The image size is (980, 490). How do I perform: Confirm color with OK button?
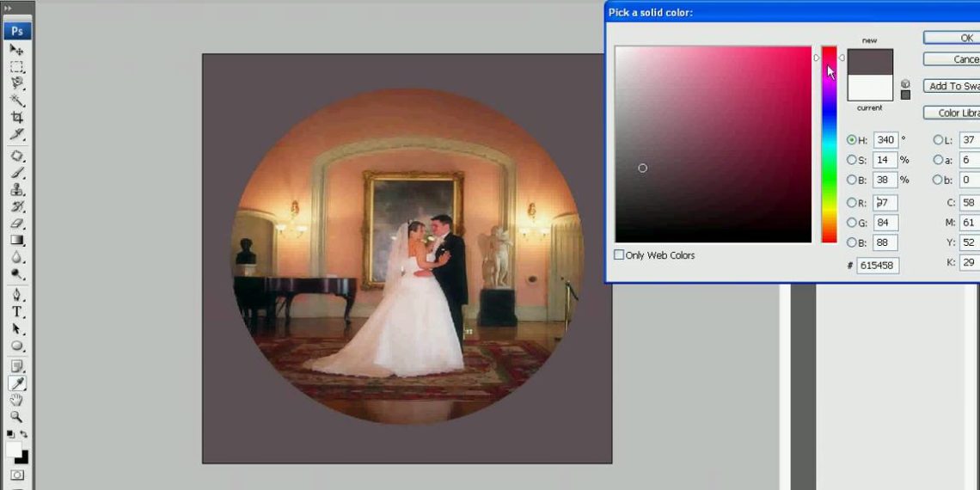click(x=952, y=38)
